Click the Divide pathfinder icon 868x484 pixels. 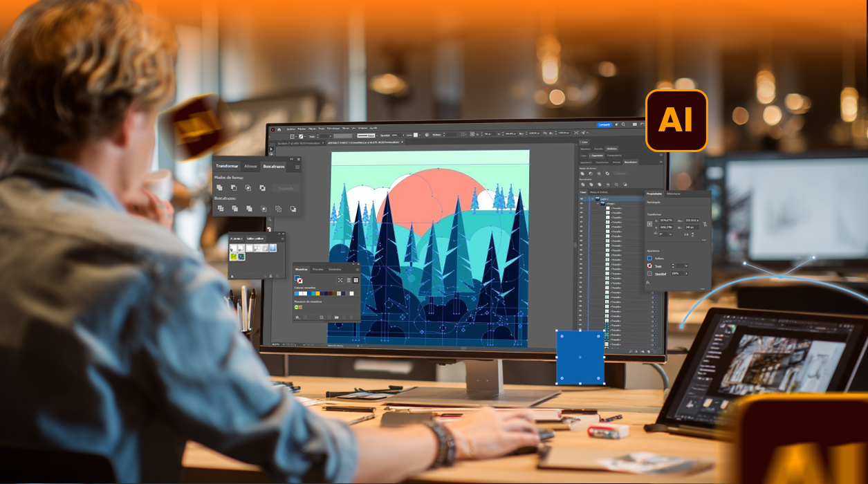tap(220, 208)
